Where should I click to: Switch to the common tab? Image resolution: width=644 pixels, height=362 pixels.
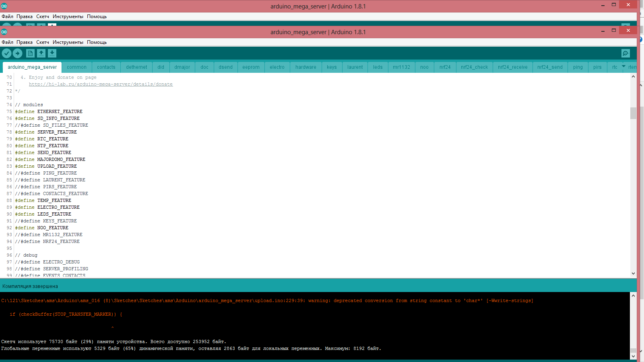[76, 67]
